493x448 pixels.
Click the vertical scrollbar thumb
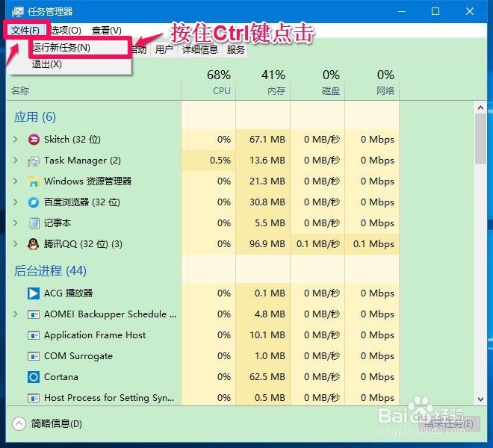click(x=480, y=139)
